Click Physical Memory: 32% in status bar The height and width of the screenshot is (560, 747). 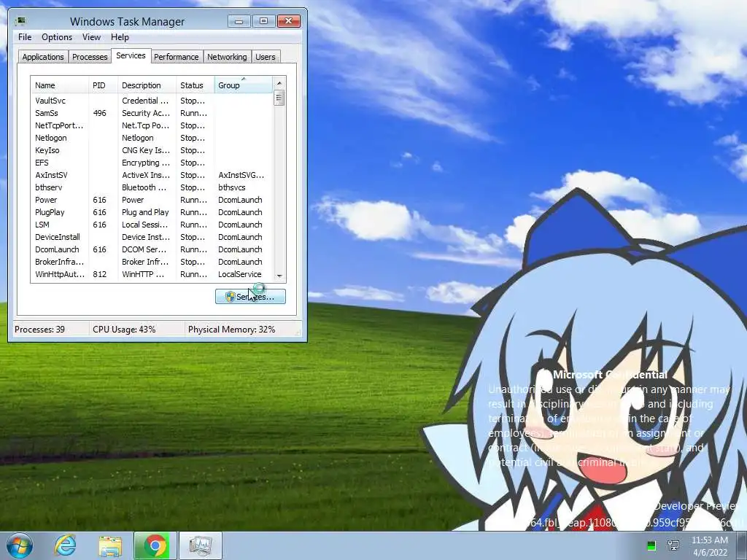(231, 329)
